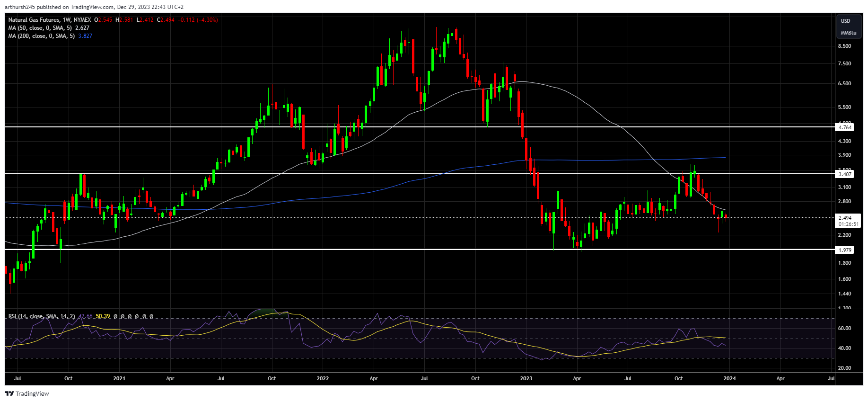Click the 1.600 price axis label
The image size is (868, 402).
click(844, 279)
